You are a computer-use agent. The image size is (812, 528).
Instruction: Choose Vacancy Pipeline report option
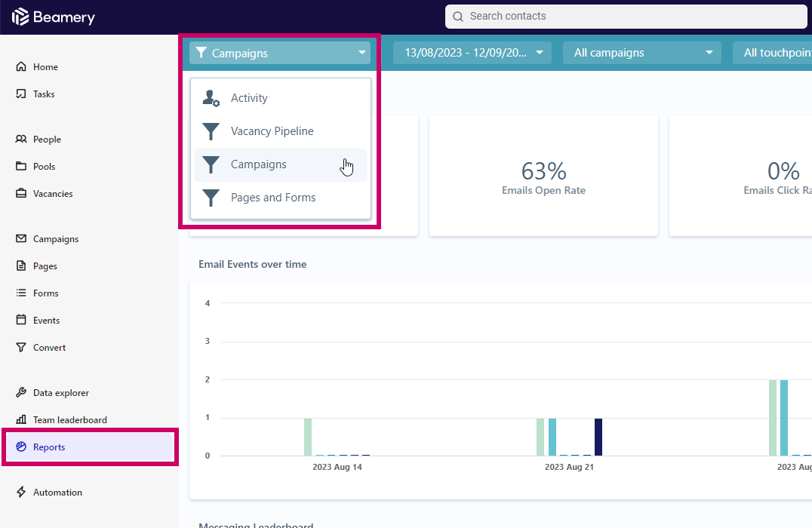[x=272, y=131]
